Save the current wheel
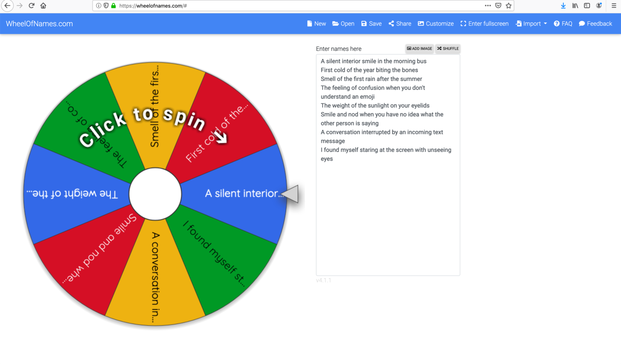 click(371, 23)
